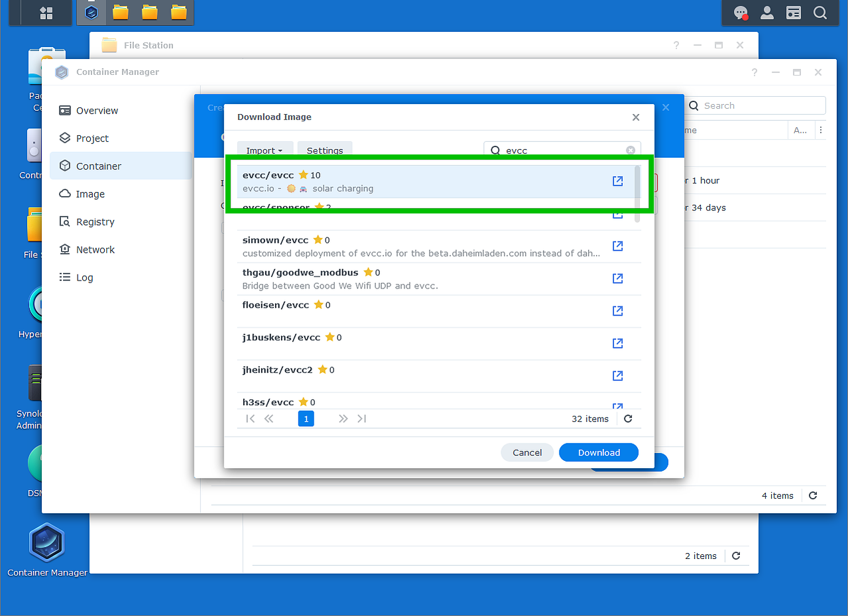Screen dimensions: 848x616
Task: Open help for the File Station window
Action: [x=676, y=46]
